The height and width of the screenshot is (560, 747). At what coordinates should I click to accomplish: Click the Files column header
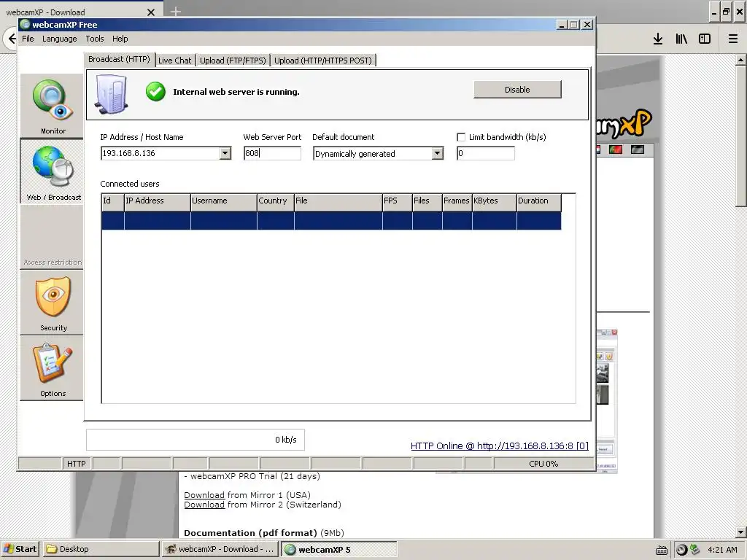[x=427, y=202]
